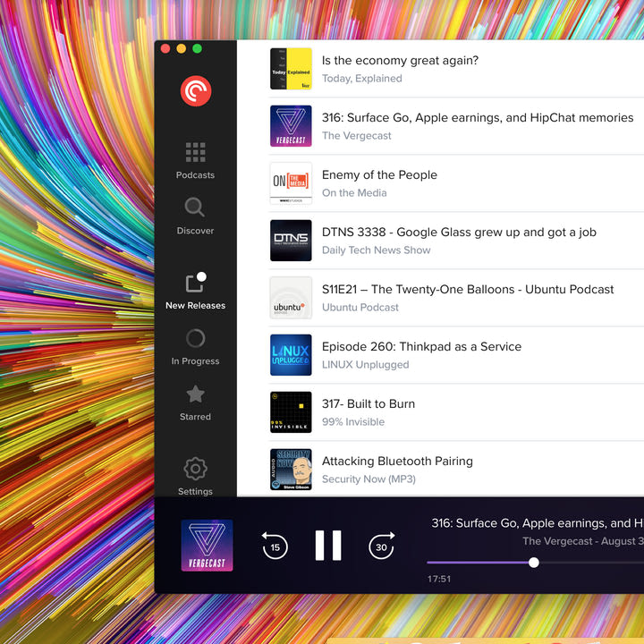The width and height of the screenshot is (644, 644).
Task: Open episode "Attacking Bluetooth Pairing"
Action: (x=397, y=462)
